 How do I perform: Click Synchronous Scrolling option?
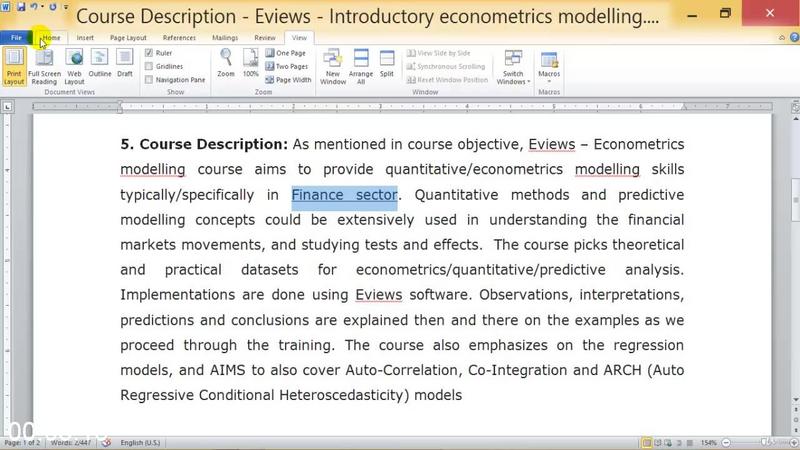point(446,66)
